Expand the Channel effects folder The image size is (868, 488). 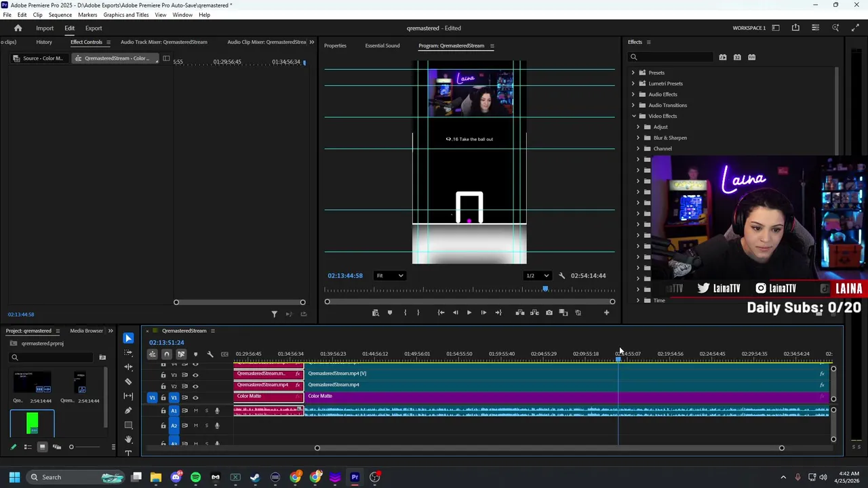coord(638,148)
